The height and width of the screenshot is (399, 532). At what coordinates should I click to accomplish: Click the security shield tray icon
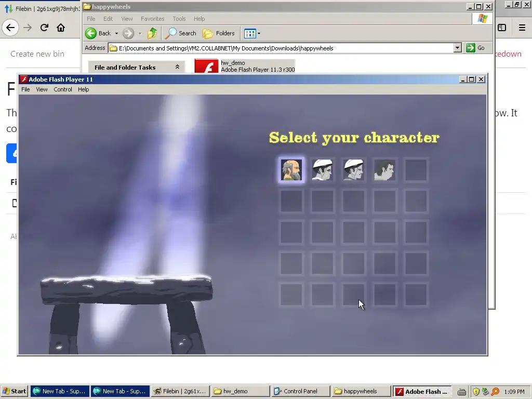(476, 392)
